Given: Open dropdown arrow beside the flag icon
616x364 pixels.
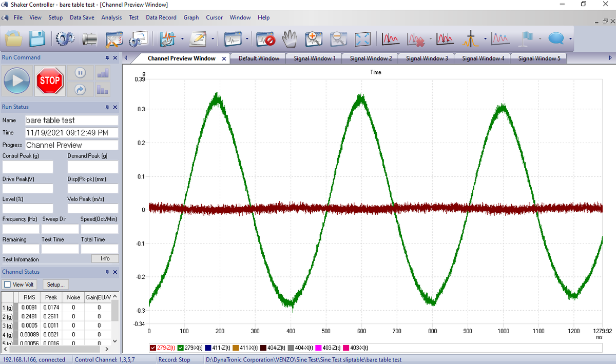Looking at the screenshot, I should (541, 39).
